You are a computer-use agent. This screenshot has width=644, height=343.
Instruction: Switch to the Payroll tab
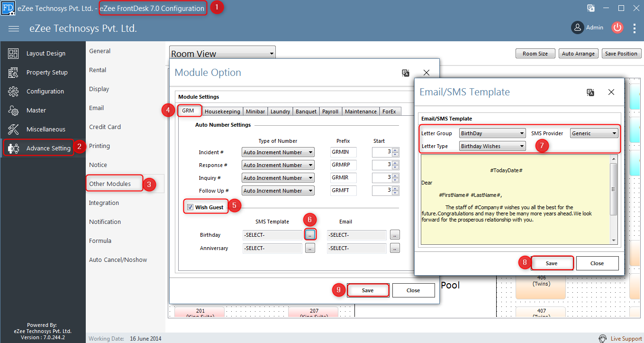(330, 111)
